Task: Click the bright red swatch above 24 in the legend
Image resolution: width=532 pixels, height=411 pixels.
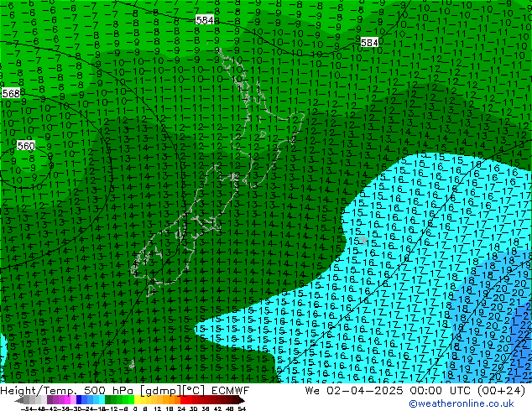Action: pos(183,400)
